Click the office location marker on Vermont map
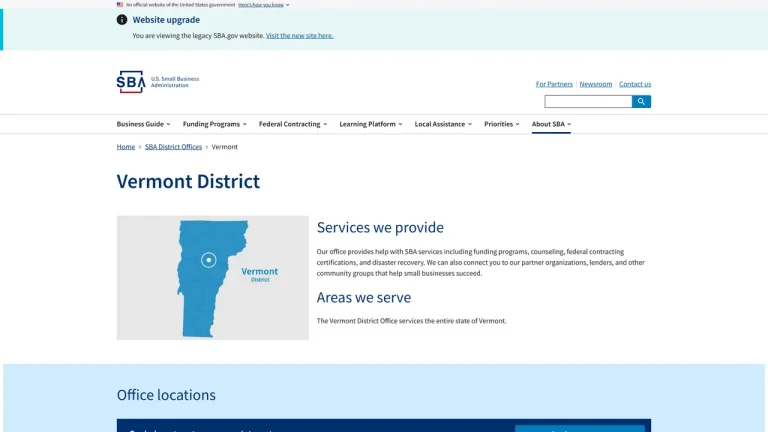This screenshot has width=768, height=432. coord(209,260)
